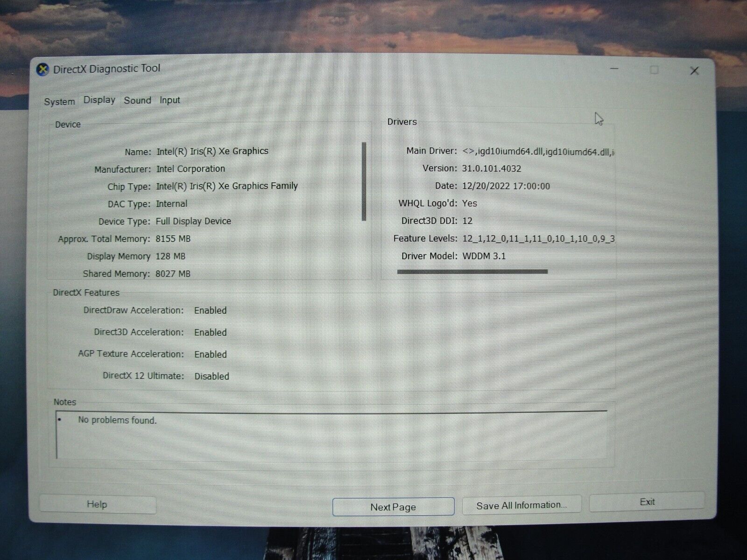Click the Help button
The image size is (747, 560).
click(97, 504)
